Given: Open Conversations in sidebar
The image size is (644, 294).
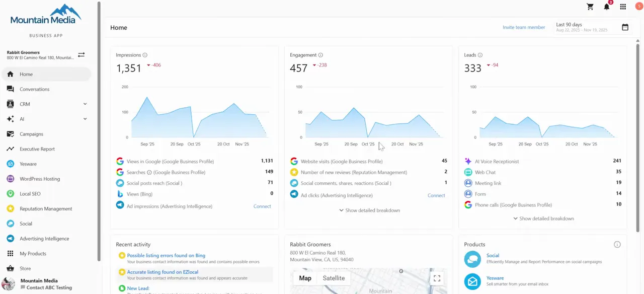Looking at the screenshot, I should tap(46, 89).
